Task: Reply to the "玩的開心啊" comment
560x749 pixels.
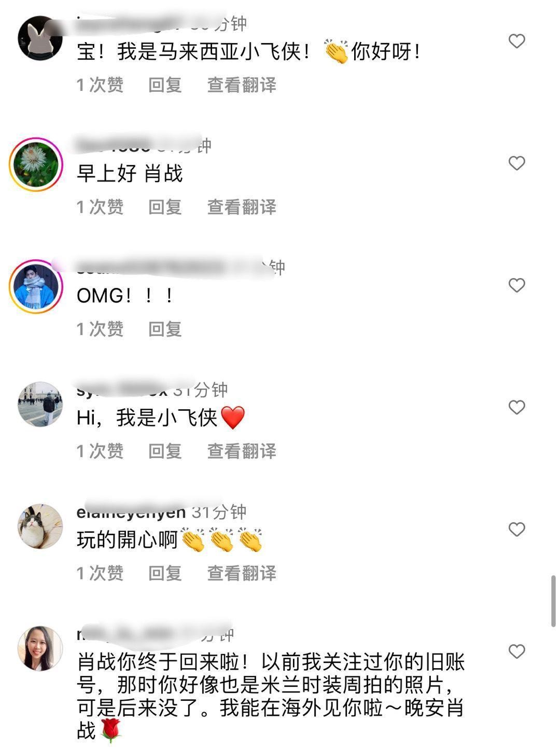Action: pos(165,573)
